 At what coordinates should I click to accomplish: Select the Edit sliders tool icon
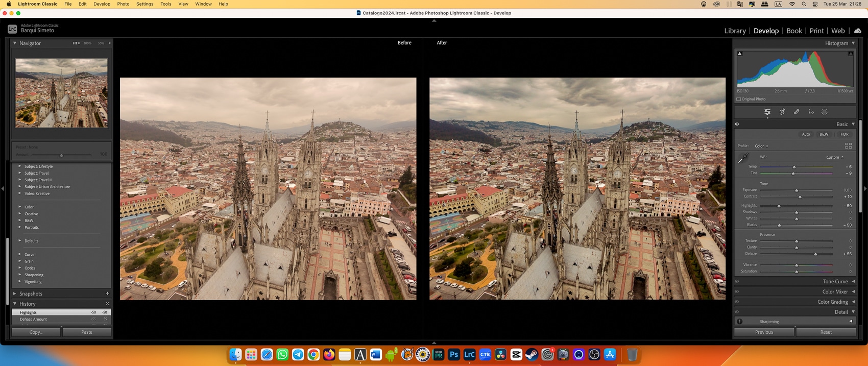(767, 112)
